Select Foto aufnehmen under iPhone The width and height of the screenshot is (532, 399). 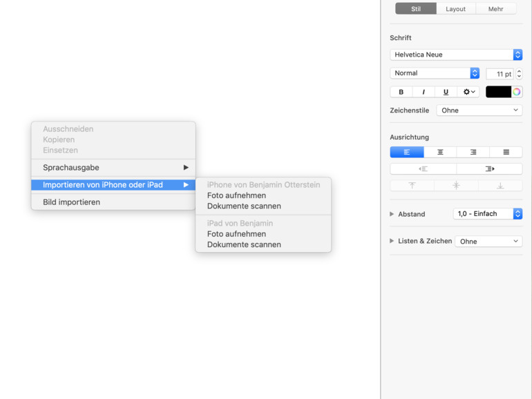click(x=236, y=195)
